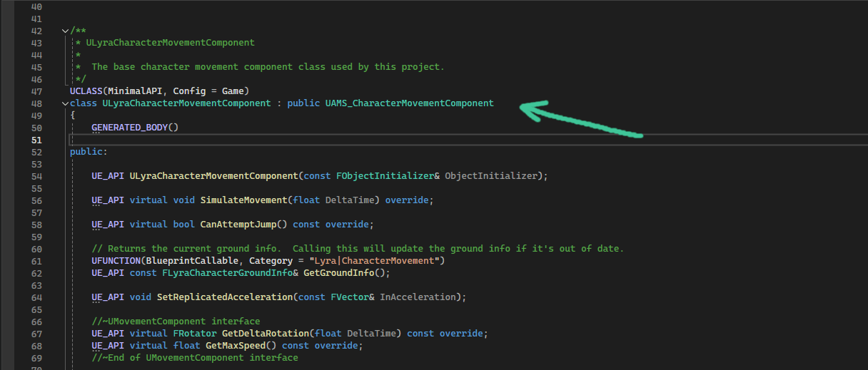Screen dimensions: 868x370
Task: Click InAcceleration parameter name
Action: click(418, 297)
